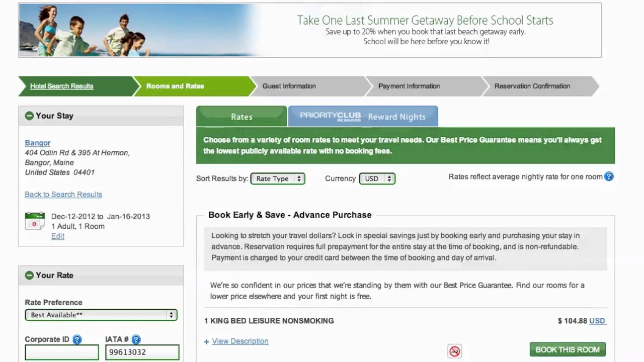The width and height of the screenshot is (644, 362).
Task: Click the non-smoking room icon
Action: (454, 351)
